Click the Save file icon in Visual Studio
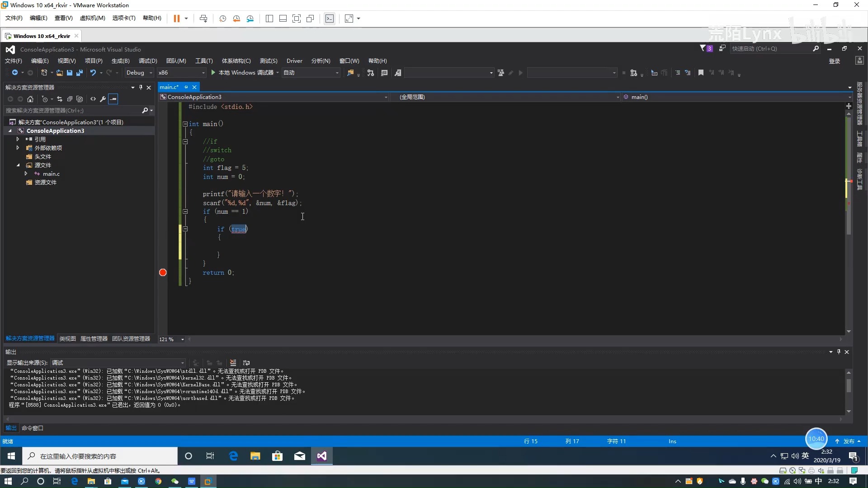The image size is (868, 488). coord(70,73)
